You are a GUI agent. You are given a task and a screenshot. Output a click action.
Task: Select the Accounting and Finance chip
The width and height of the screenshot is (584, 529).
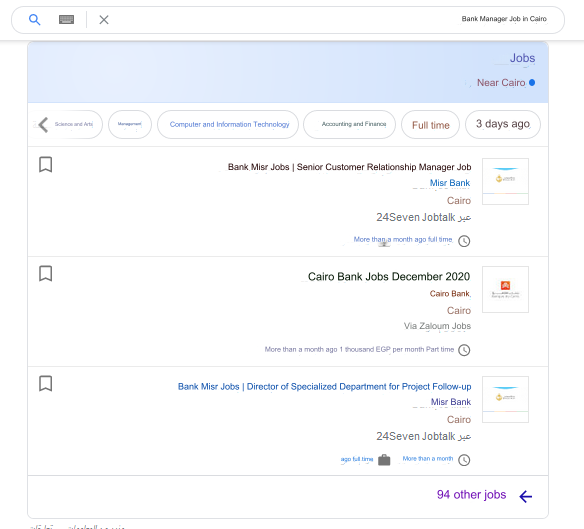[349, 124]
